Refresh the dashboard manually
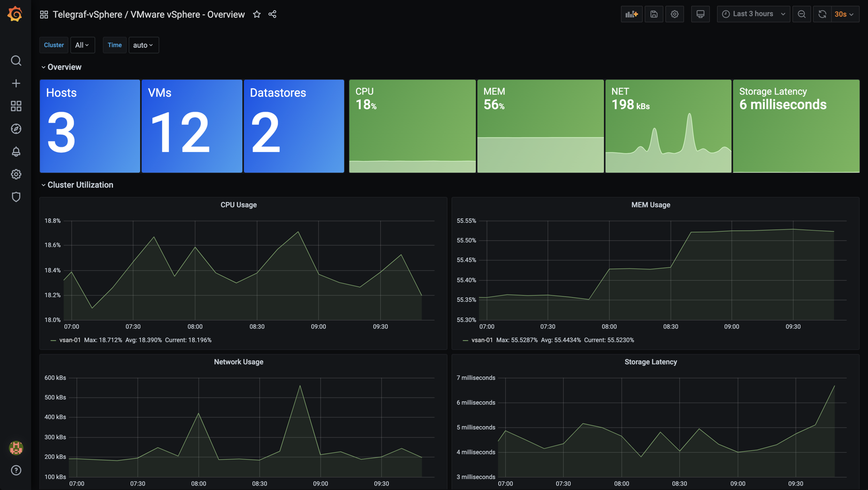 click(x=822, y=14)
